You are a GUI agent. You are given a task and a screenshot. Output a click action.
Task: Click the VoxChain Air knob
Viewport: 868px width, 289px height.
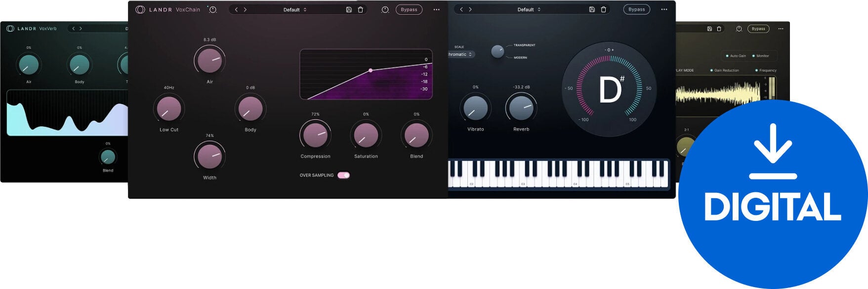coord(209,60)
